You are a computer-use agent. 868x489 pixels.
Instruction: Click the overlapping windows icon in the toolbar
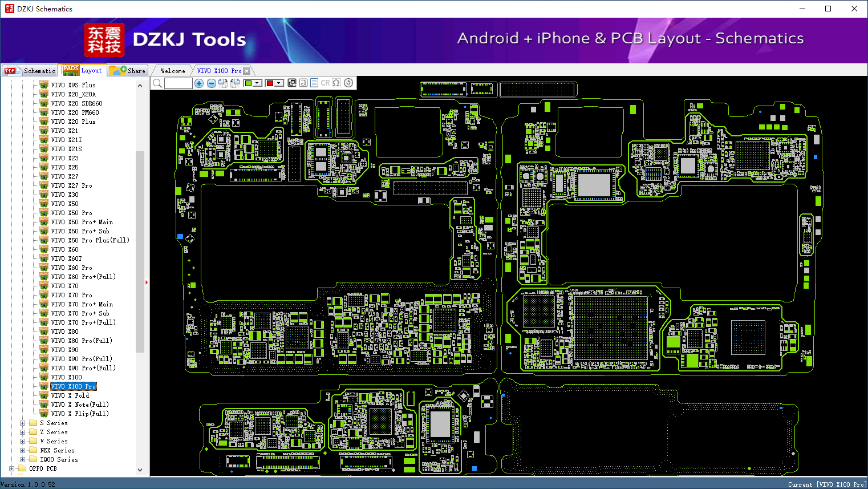click(292, 83)
